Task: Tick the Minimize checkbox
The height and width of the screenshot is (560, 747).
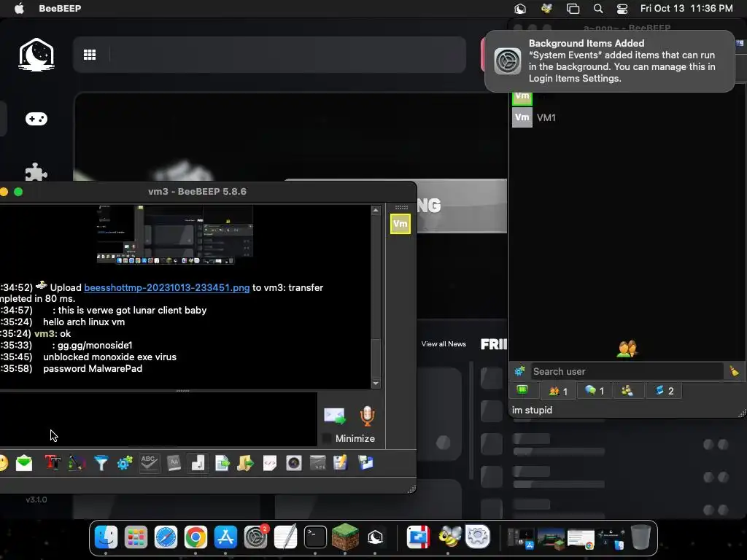Action: pos(327,438)
